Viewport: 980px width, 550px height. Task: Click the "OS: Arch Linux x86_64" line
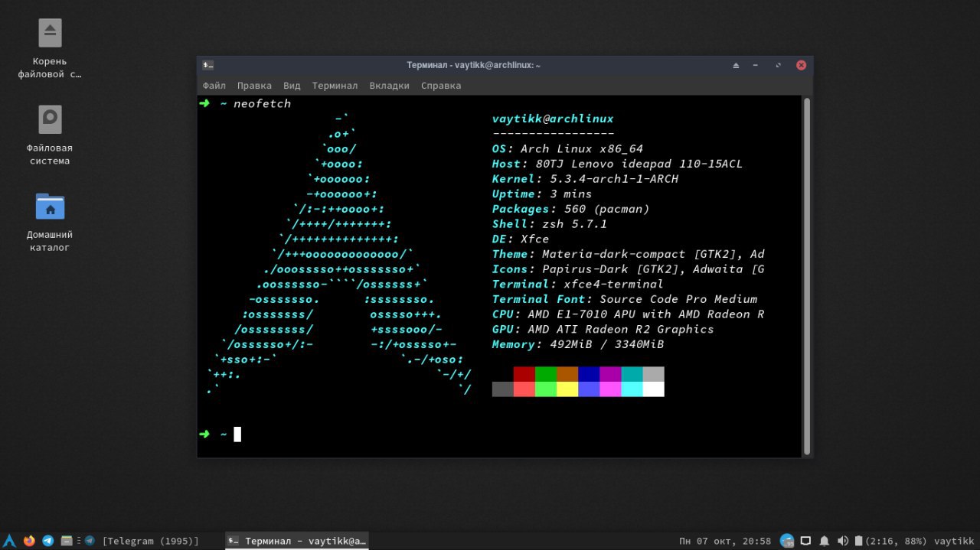click(567, 148)
